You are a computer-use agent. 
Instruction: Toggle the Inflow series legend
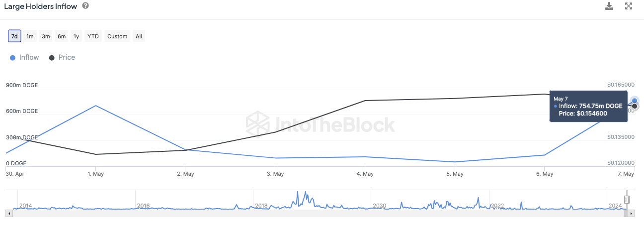tap(24, 57)
